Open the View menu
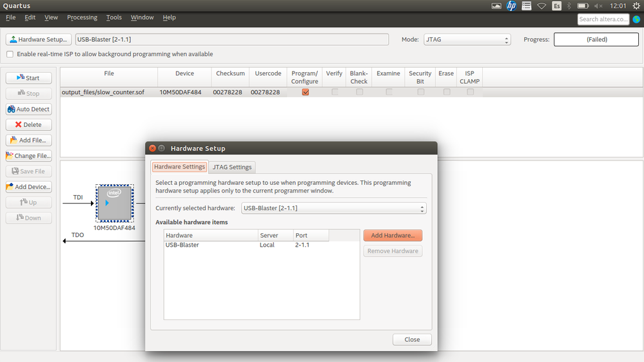 (x=51, y=17)
